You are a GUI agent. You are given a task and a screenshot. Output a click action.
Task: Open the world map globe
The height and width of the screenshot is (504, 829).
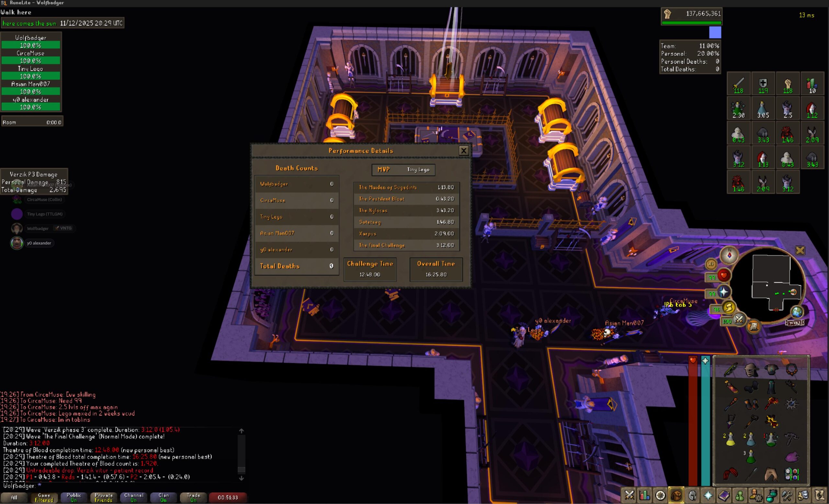click(797, 312)
